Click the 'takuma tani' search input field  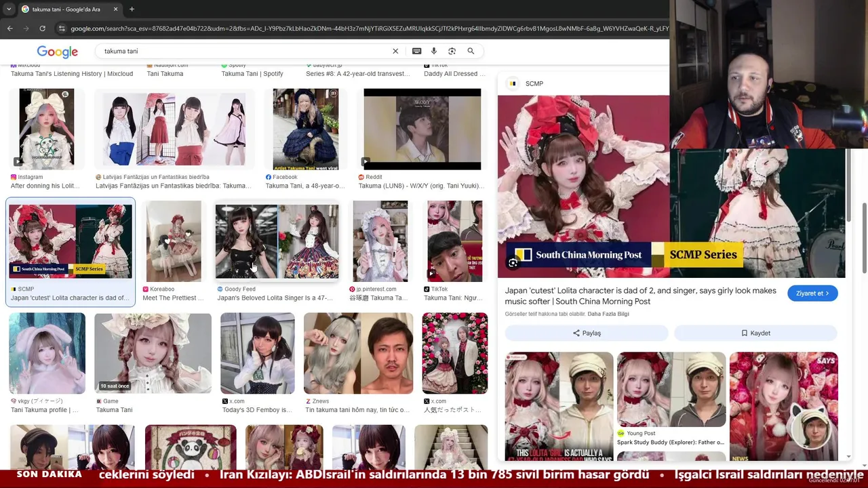[x=244, y=51]
